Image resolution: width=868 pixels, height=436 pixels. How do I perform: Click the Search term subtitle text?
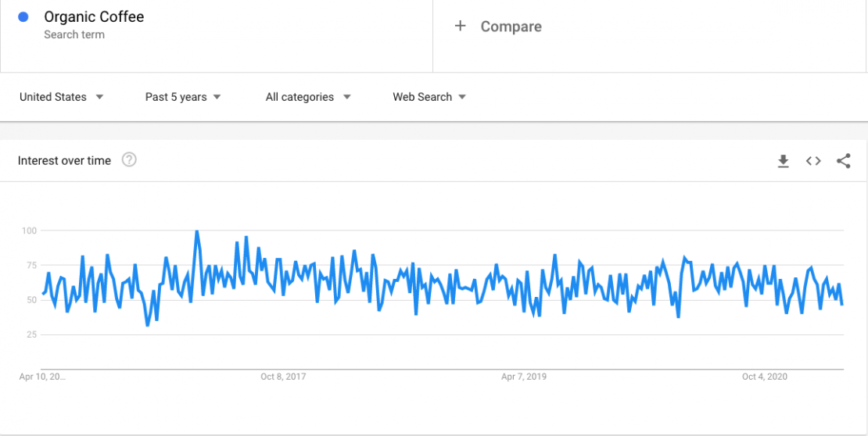pos(74,35)
